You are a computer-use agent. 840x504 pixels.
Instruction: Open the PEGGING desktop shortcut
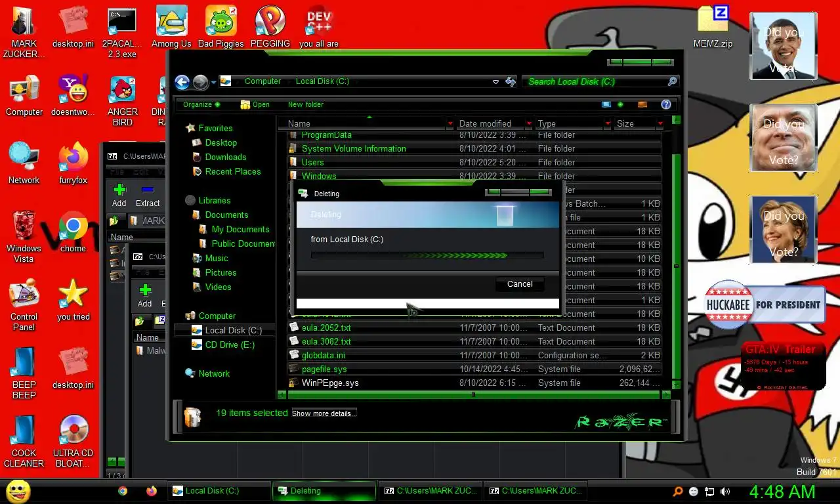pyautogui.click(x=270, y=26)
